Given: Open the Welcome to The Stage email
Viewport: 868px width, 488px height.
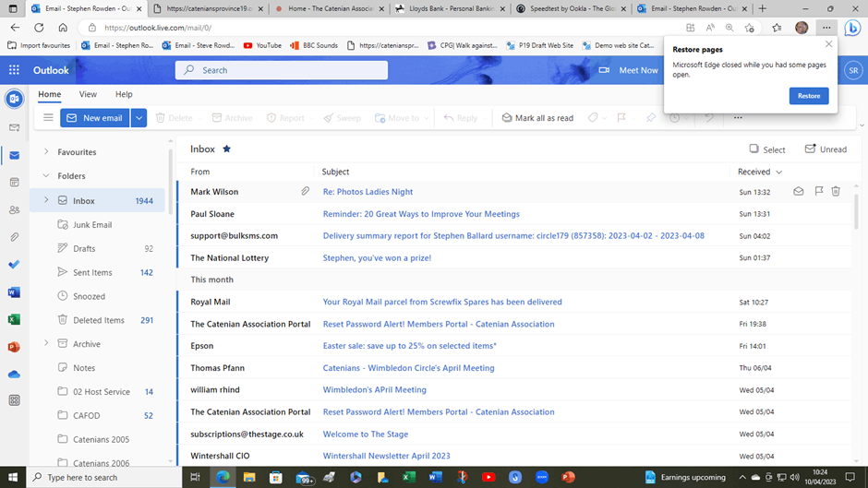Looking at the screenshot, I should 366,434.
